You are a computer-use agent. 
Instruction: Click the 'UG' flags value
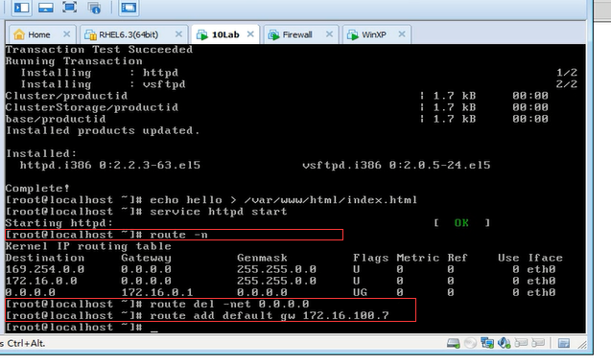click(x=360, y=292)
